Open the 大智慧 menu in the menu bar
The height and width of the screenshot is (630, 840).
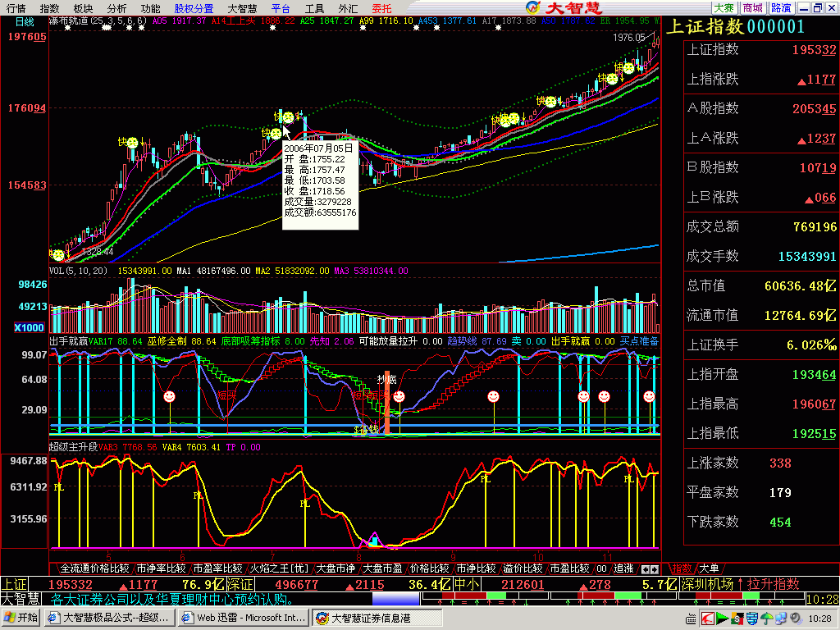click(x=242, y=8)
